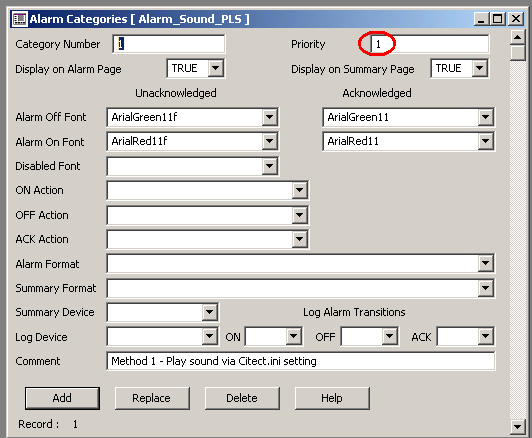This screenshot has width=532, height=438.
Task: Open the ON Action dropdown
Action: [300, 190]
